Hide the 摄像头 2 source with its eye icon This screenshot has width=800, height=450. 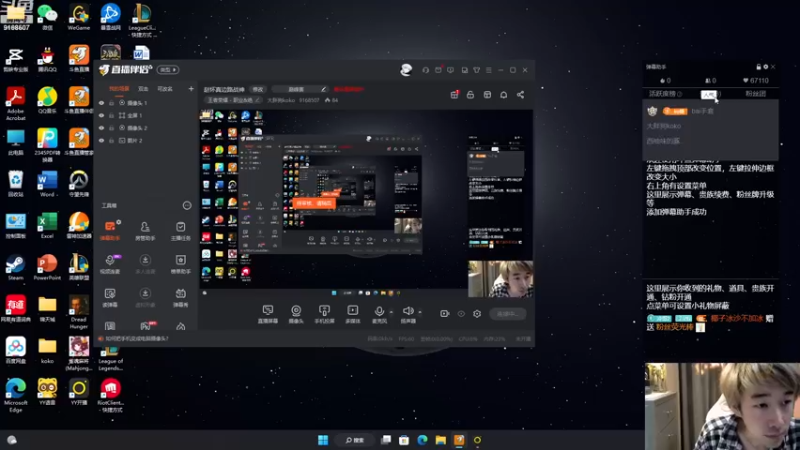pos(101,128)
